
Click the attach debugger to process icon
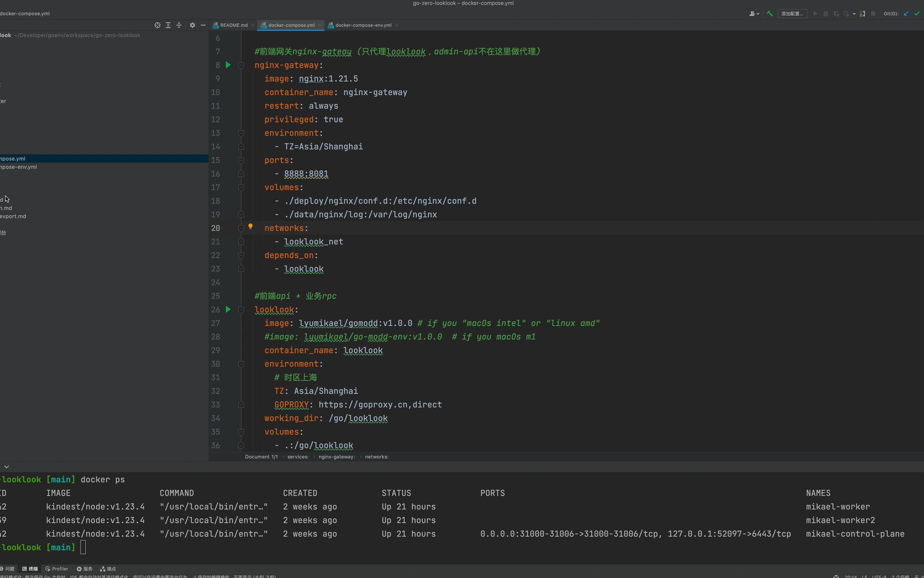click(862, 14)
